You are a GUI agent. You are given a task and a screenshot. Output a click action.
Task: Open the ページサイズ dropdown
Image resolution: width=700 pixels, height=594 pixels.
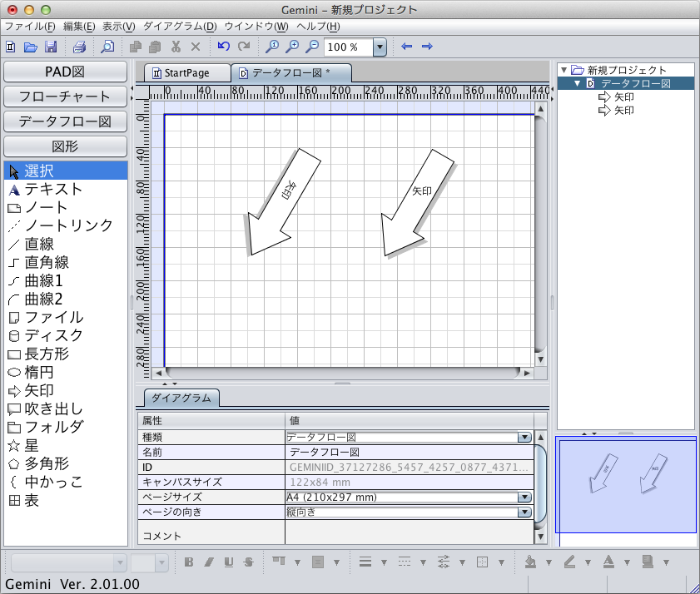tap(524, 497)
